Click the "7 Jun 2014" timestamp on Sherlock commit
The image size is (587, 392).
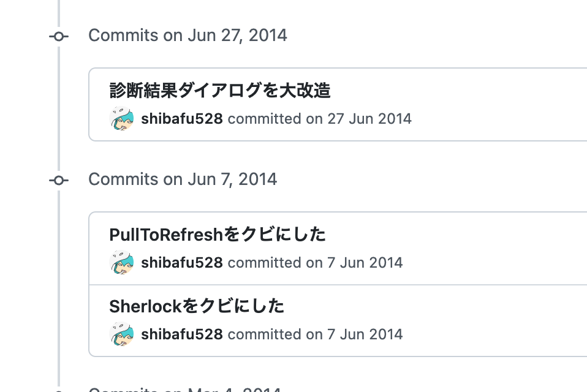pos(365,334)
